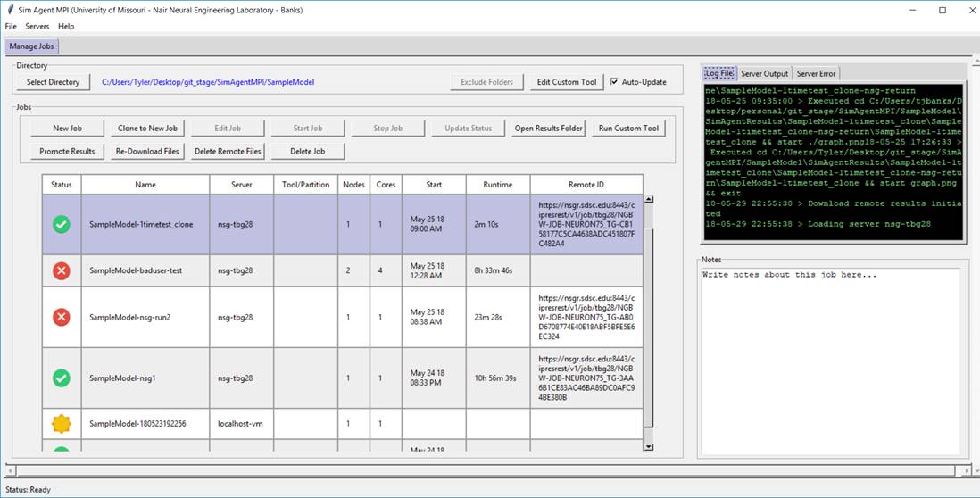Switch to the Log File tab
The width and height of the screenshot is (980, 498).
pyautogui.click(x=720, y=73)
